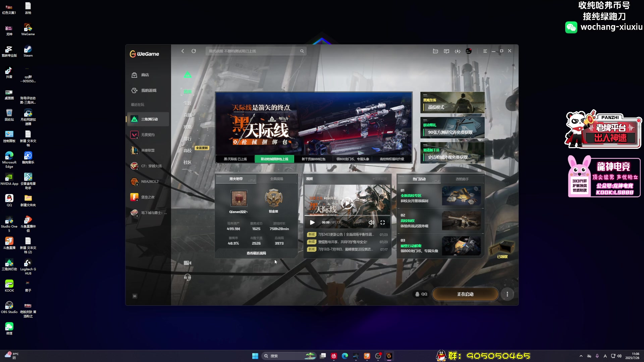The image size is (644, 362).
Task: Enter fullscreen for the video
Action: 382,222
